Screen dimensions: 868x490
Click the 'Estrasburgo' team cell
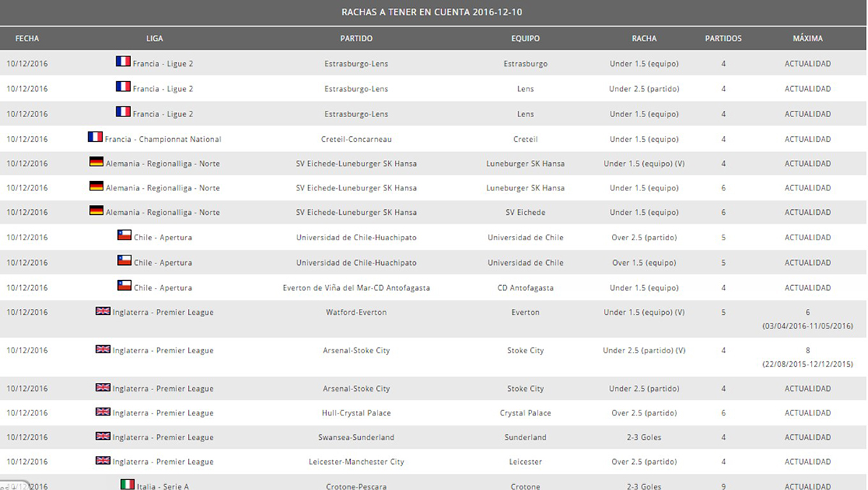[x=525, y=64]
